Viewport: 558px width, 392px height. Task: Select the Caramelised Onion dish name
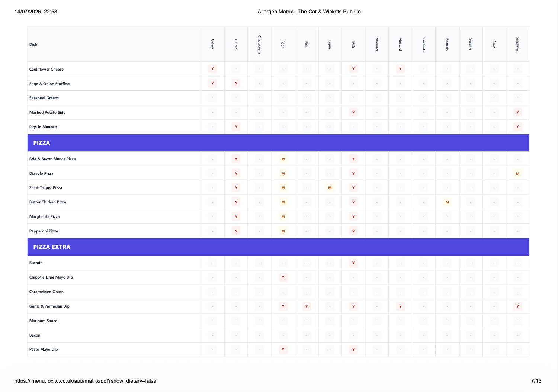click(46, 292)
